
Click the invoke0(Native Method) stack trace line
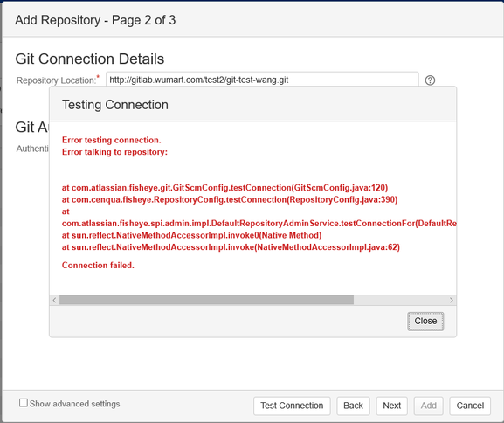tap(191, 235)
